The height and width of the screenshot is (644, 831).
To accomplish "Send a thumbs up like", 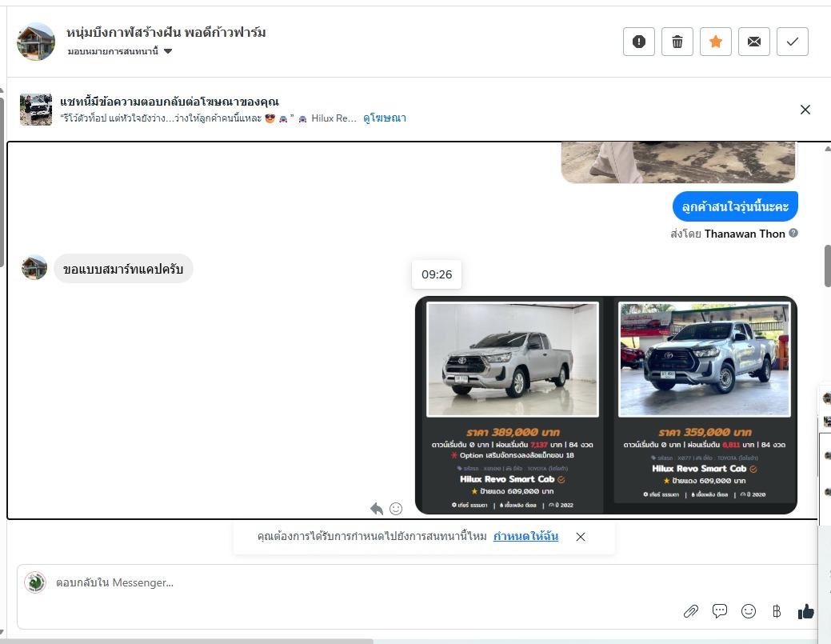I will click(805, 612).
